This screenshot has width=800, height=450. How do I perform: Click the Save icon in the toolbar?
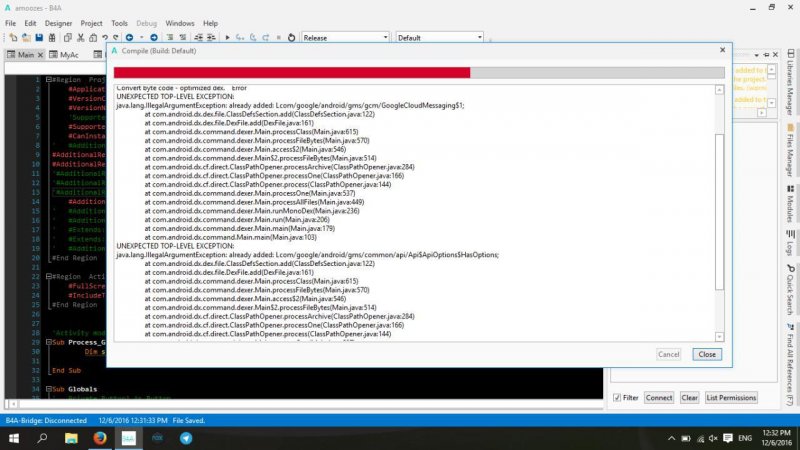(x=39, y=38)
